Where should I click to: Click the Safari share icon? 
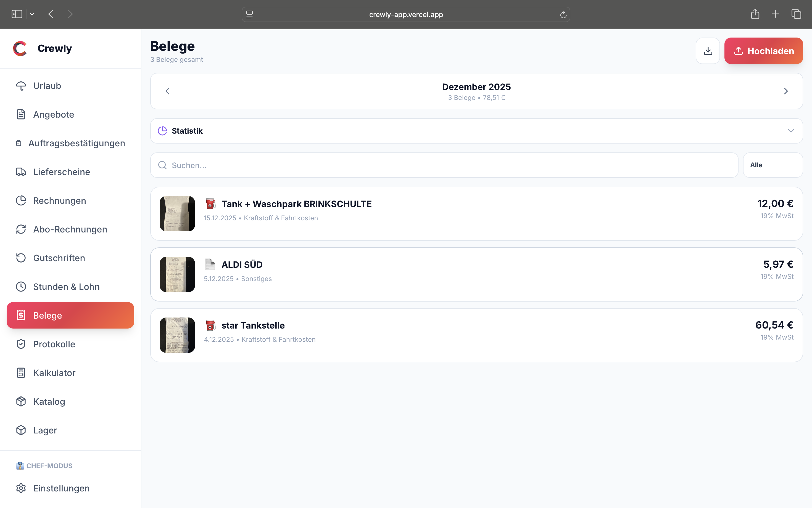755,14
